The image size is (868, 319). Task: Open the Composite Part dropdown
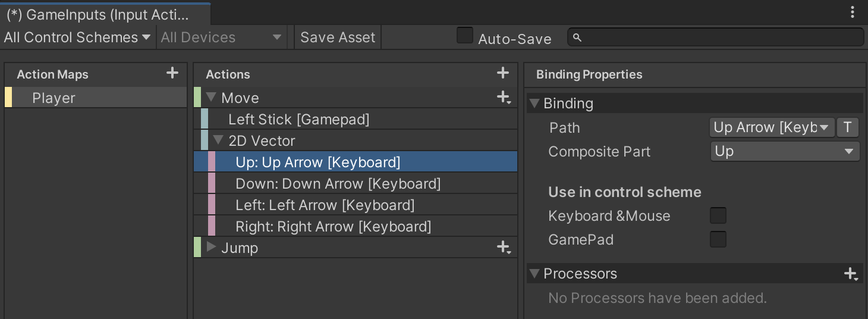click(x=785, y=152)
